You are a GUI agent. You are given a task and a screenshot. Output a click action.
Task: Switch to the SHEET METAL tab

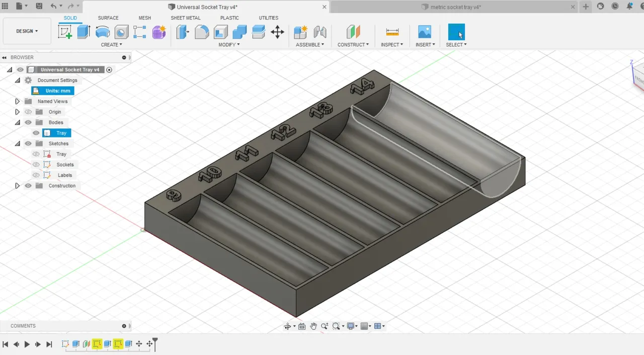click(x=186, y=18)
